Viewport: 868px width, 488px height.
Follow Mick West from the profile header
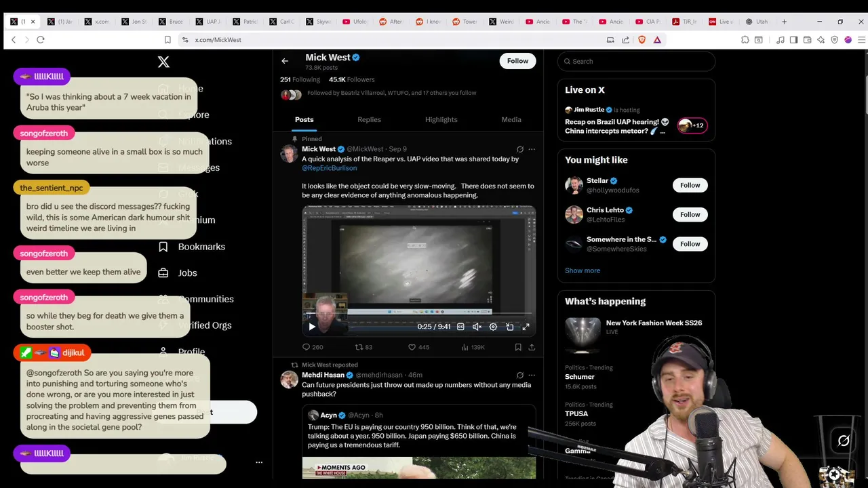tap(517, 61)
